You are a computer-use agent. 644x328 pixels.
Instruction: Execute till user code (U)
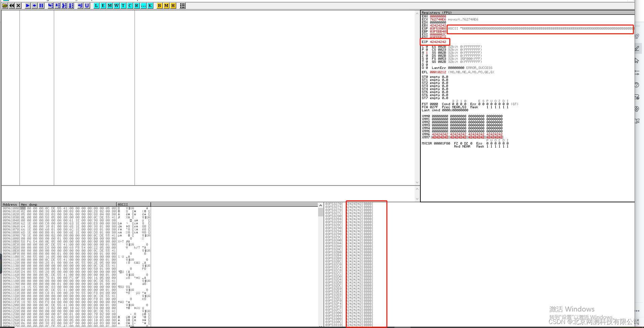[x=87, y=6]
